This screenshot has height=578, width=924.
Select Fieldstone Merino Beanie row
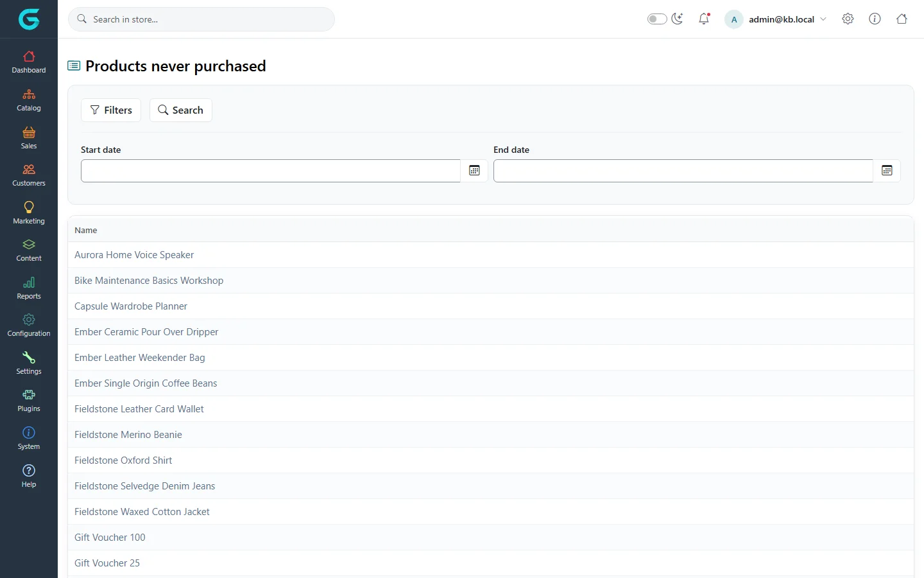491,435
